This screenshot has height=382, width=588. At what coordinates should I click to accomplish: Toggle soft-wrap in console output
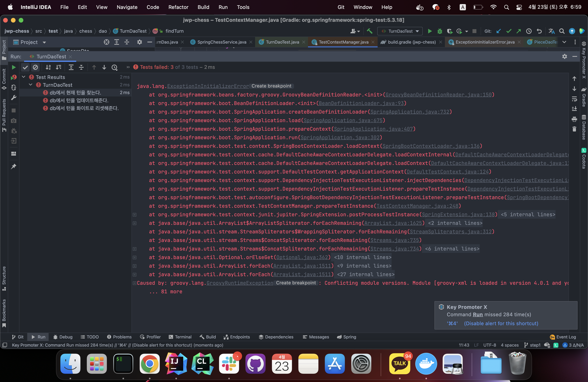(574, 99)
